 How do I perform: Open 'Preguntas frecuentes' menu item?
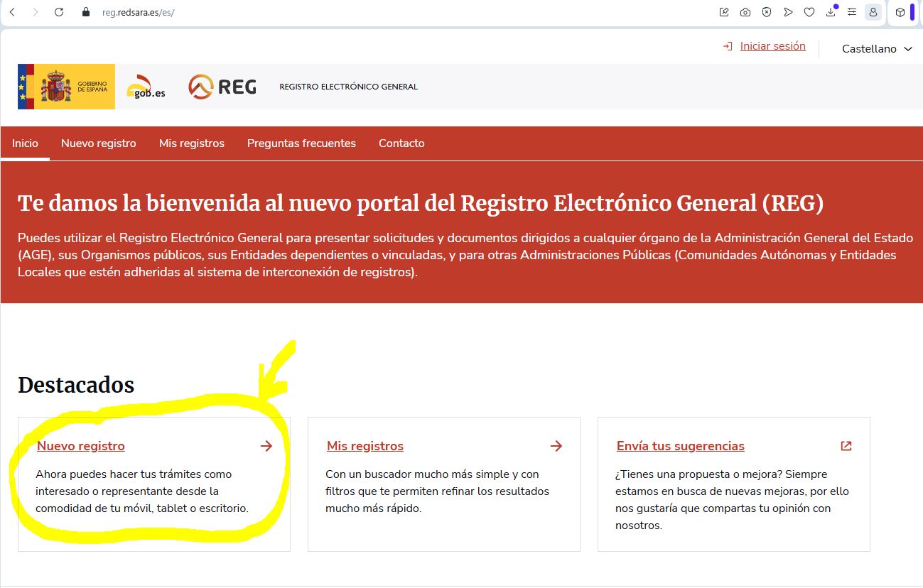pos(301,143)
